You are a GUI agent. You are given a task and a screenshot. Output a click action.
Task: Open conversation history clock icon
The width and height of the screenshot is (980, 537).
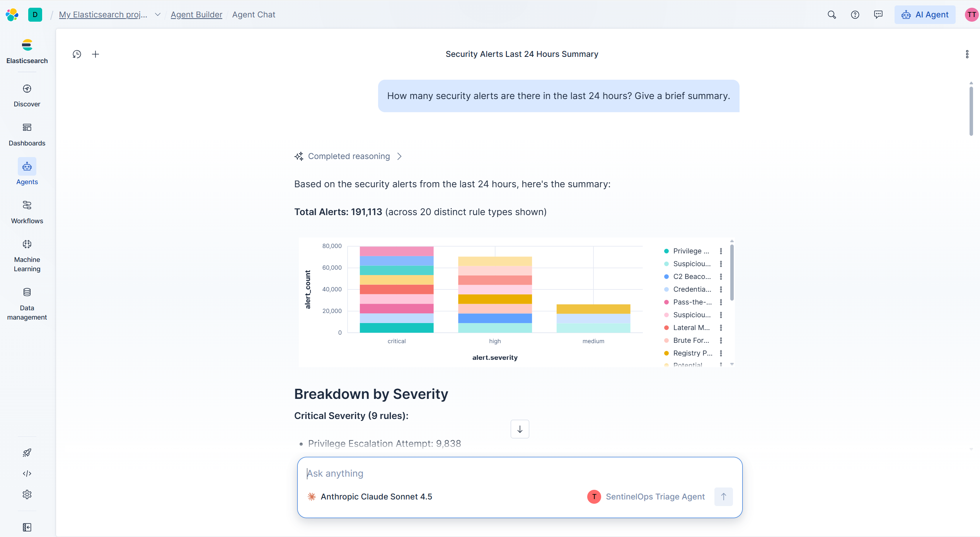click(77, 54)
